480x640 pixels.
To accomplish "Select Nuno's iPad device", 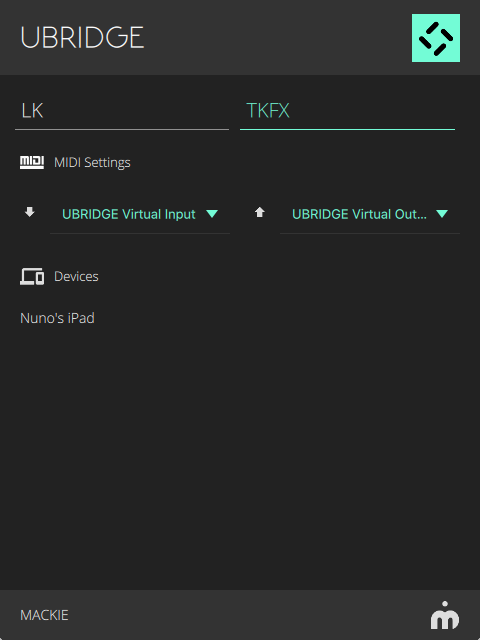I will pyautogui.click(x=57, y=318).
